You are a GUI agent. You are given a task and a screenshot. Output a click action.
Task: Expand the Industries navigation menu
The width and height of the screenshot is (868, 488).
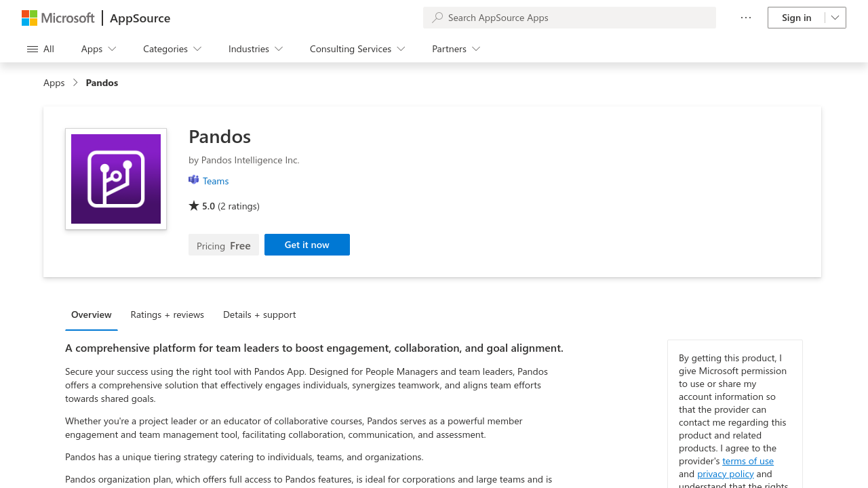pos(256,49)
